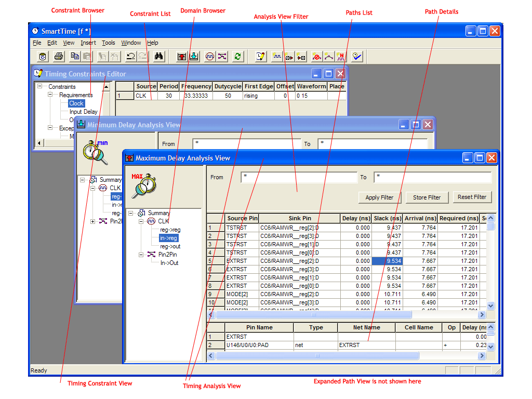Click the highlighted 9.534 slack cell in row 5

pyautogui.click(x=387, y=261)
